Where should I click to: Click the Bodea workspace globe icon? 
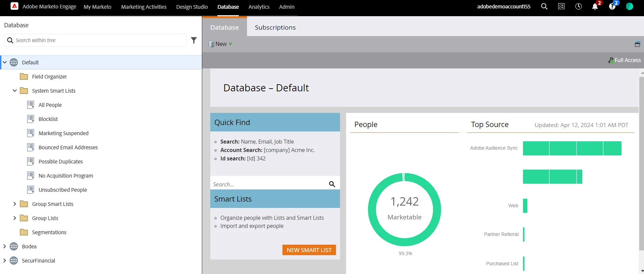(14, 246)
